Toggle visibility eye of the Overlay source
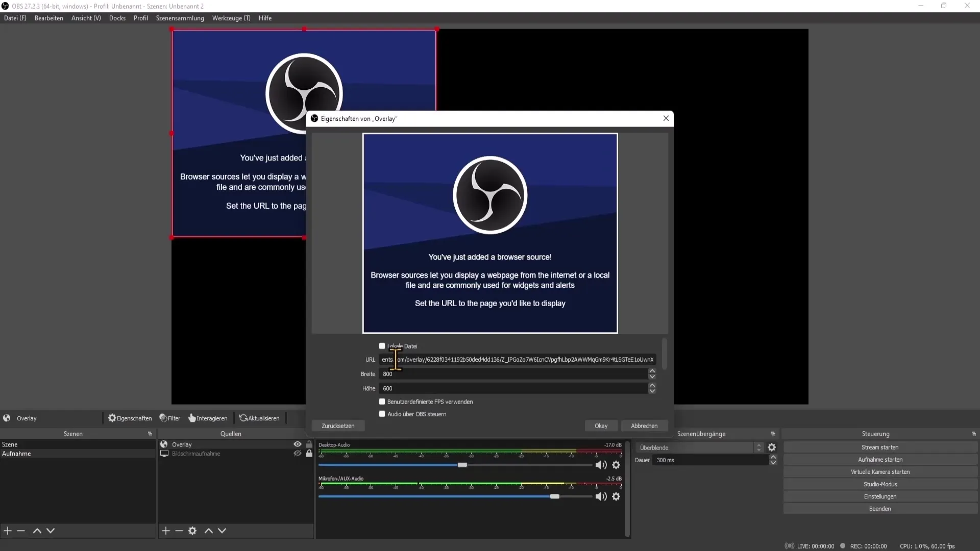 click(297, 444)
